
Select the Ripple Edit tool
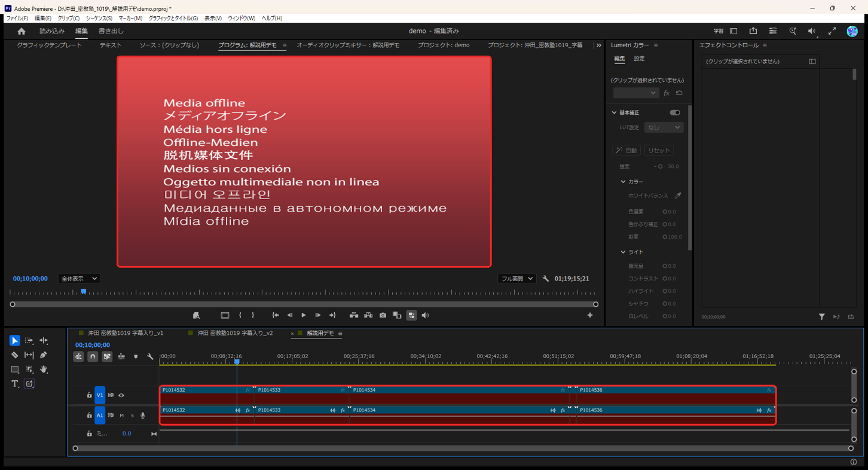click(x=44, y=340)
